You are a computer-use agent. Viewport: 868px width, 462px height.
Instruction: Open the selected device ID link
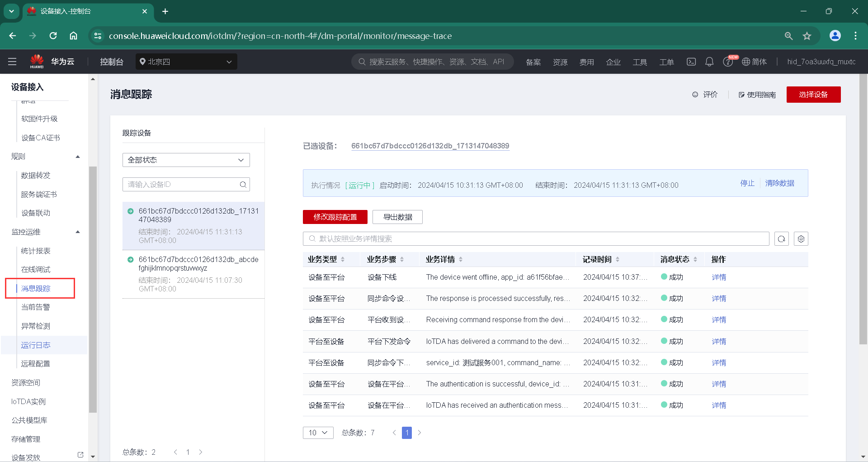click(x=430, y=146)
